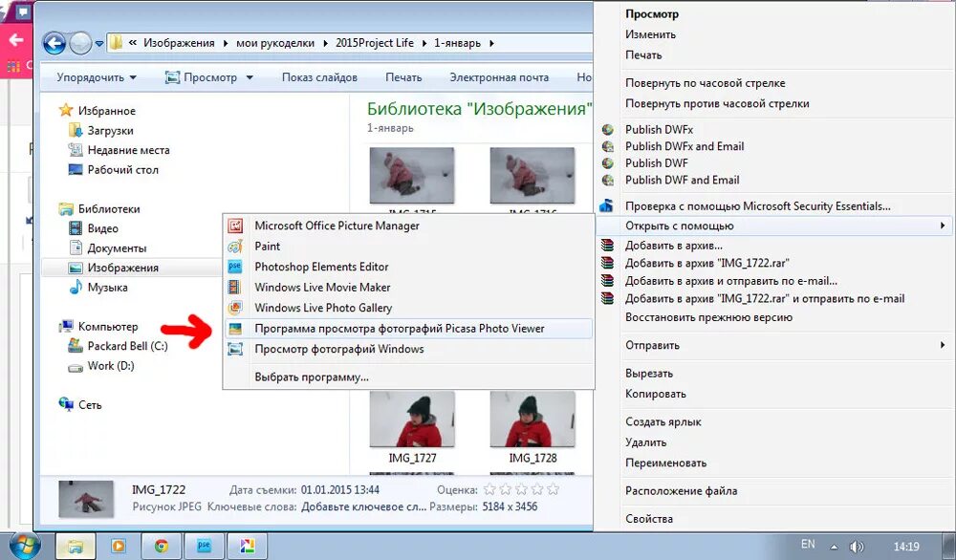Open recent locations dropdown next to navigation arrows
Screen dimensions: 956x560
click(x=99, y=44)
